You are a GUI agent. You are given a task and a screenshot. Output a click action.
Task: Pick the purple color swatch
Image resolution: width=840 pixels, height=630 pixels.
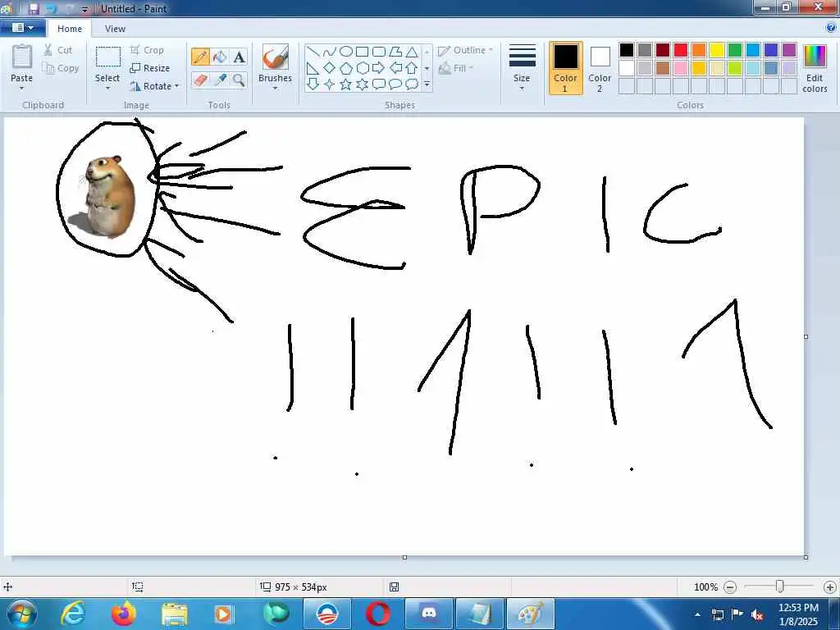(789, 50)
